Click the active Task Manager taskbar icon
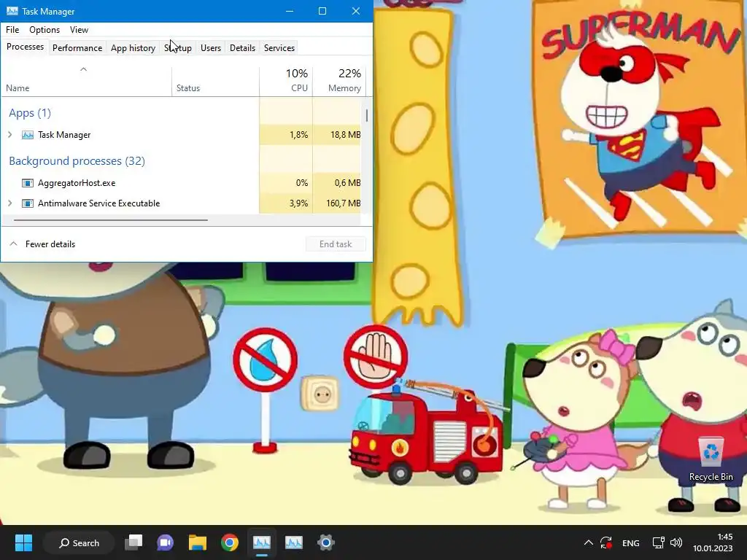This screenshot has height=560, width=747. click(262, 542)
